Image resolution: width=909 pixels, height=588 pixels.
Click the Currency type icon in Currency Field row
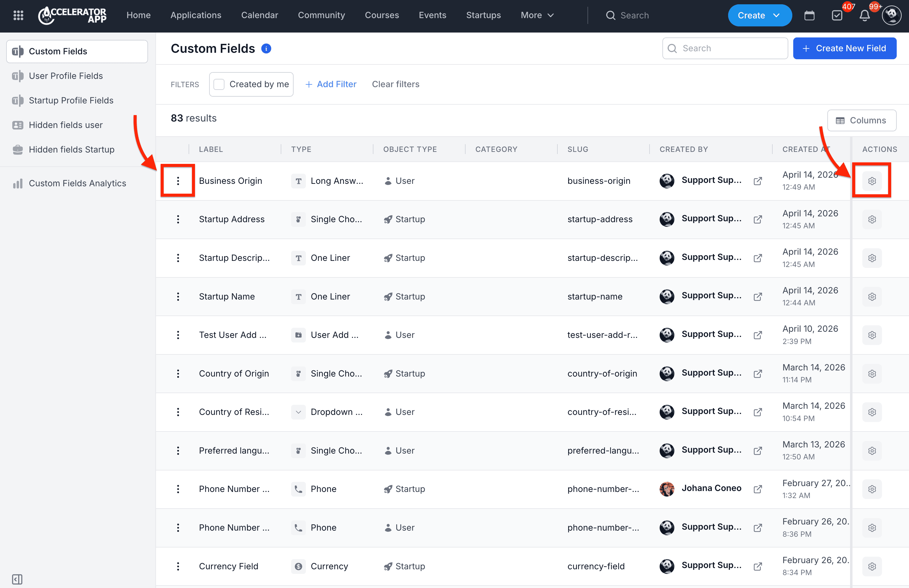[298, 566]
